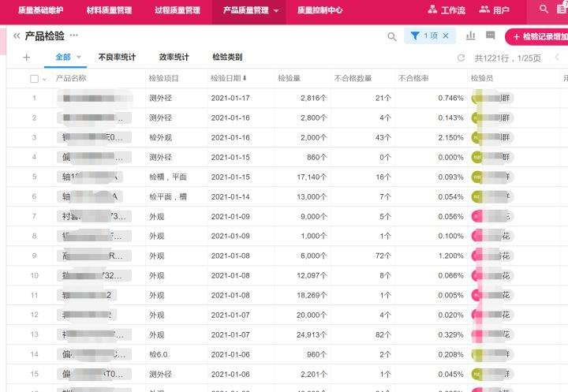Sort by 检验员 column header
This screenshot has height=392, width=568.
(482, 78)
